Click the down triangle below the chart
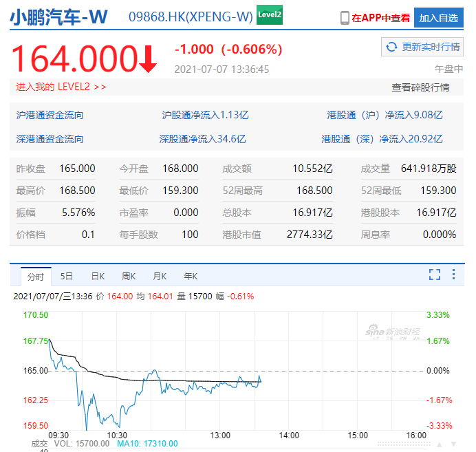The image size is (476, 452). tap(453, 444)
